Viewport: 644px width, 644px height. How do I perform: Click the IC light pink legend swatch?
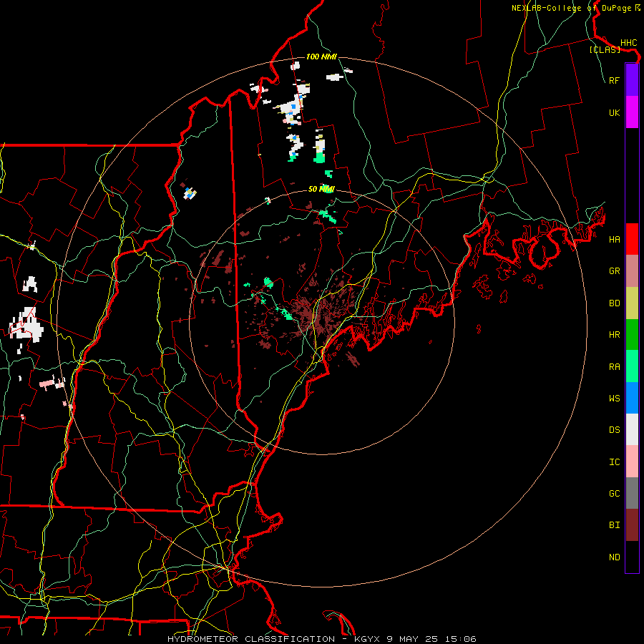click(632, 462)
